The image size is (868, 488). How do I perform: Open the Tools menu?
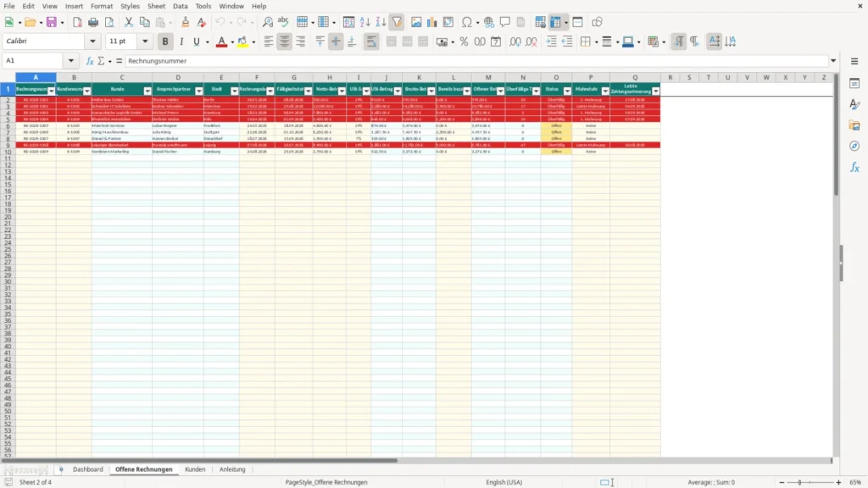pyautogui.click(x=203, y=6)
